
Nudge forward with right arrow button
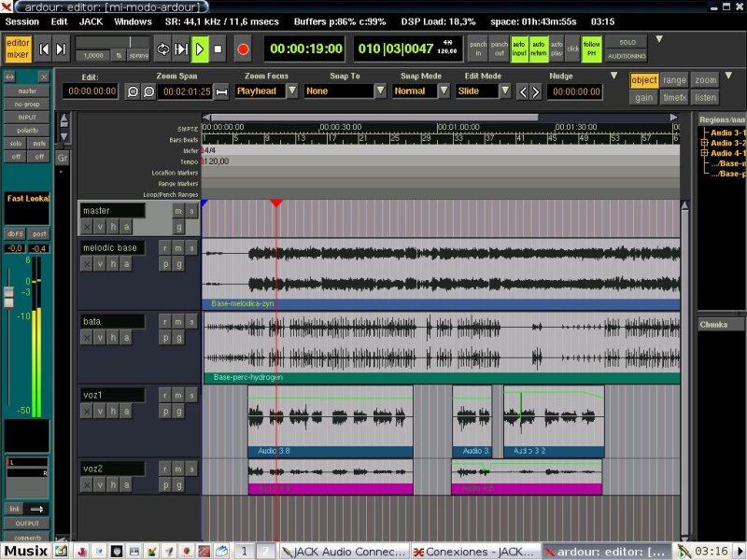[536, 91]
